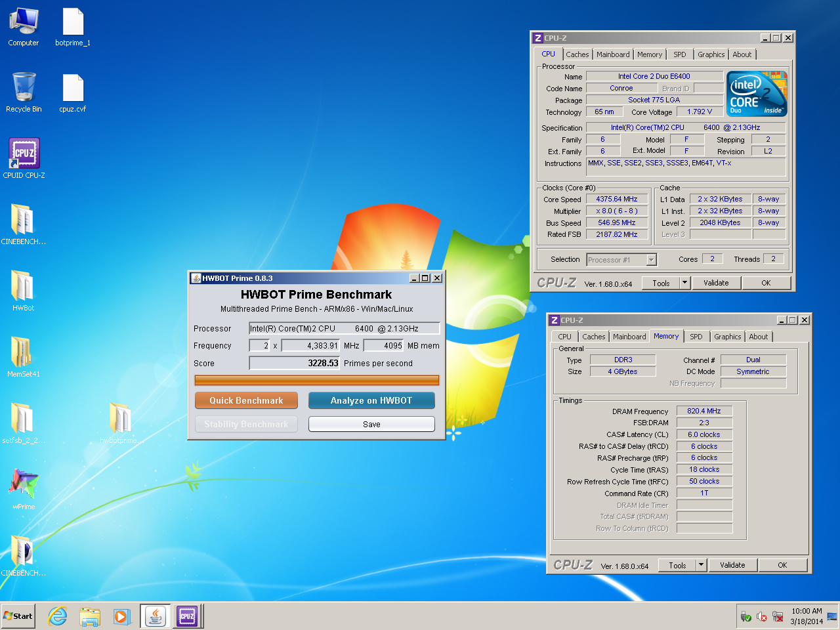
Task: Expand the Processor #1 selection dropdown
Action: [x=651, y=260]
